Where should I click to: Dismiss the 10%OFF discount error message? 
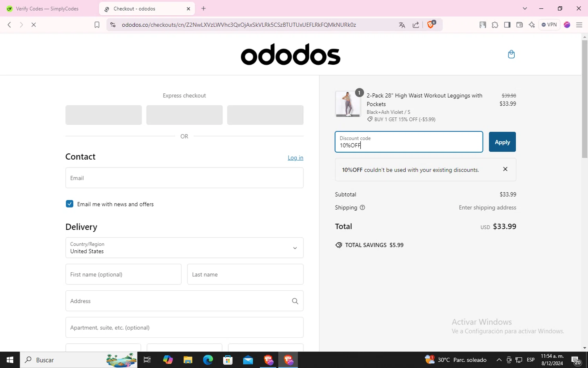click(505, 169)
